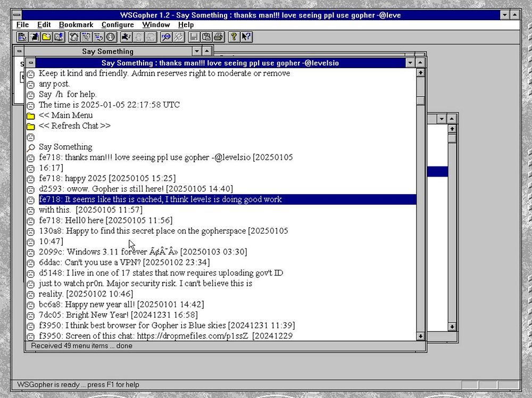Viewport: 532px width, 398px height.
Task: Click the Add bookmark folder icon
Action: (x=46, y=37)
